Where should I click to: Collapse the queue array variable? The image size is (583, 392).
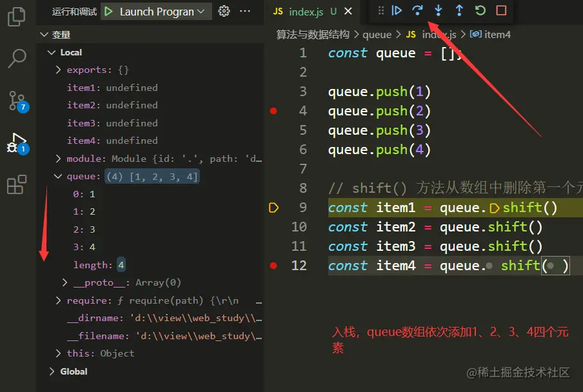[x=58, y=176]
